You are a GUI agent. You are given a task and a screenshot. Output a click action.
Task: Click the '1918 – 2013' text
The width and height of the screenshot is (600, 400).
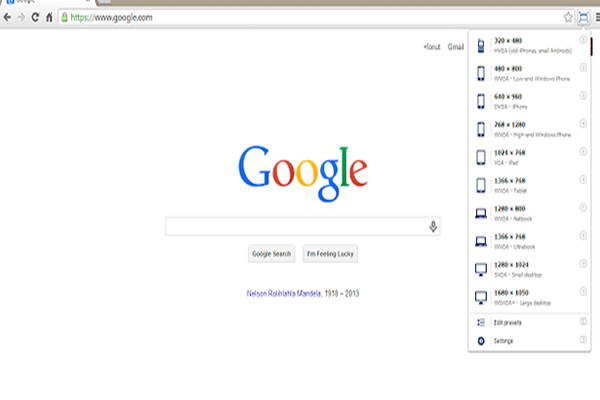342,294
